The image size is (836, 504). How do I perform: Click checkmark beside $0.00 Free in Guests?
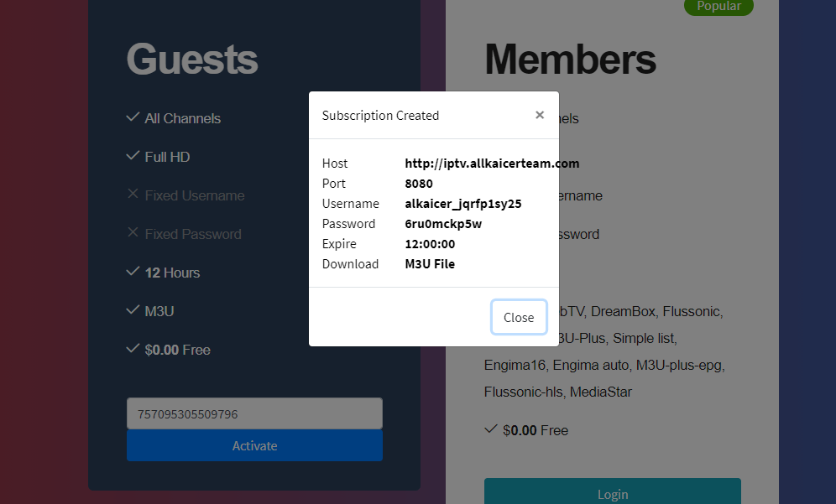(x=133, y=349)
